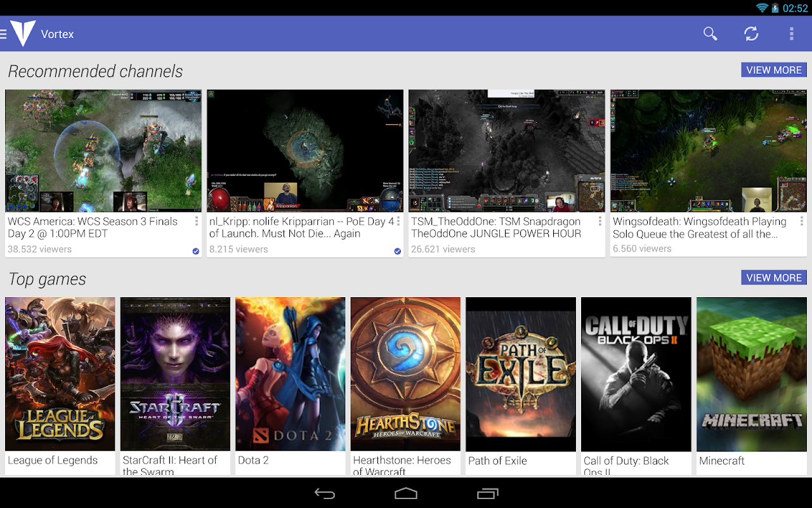
Task: Open the overflow menu in top bar
Action: [791, 34]
